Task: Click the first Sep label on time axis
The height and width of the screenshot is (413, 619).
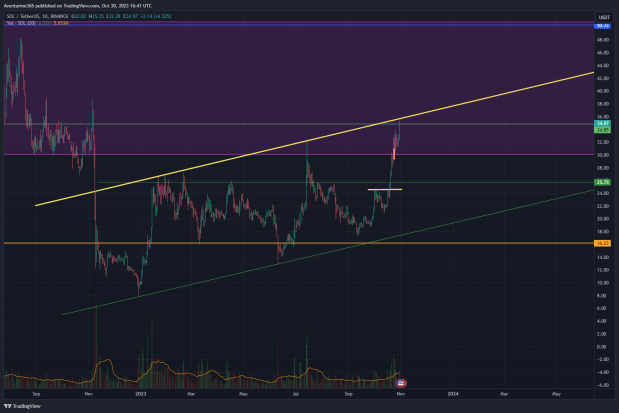Action: [36, 394]
